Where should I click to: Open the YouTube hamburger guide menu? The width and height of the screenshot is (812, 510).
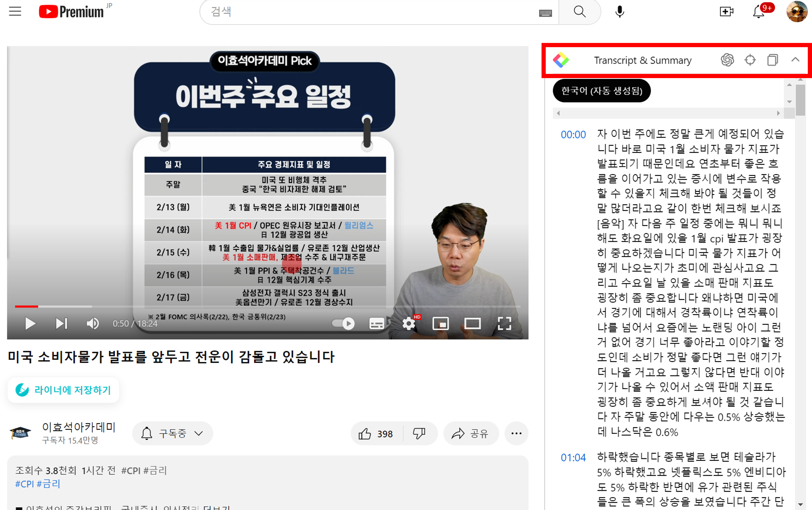pyautogui.click(x=15, y=11)
